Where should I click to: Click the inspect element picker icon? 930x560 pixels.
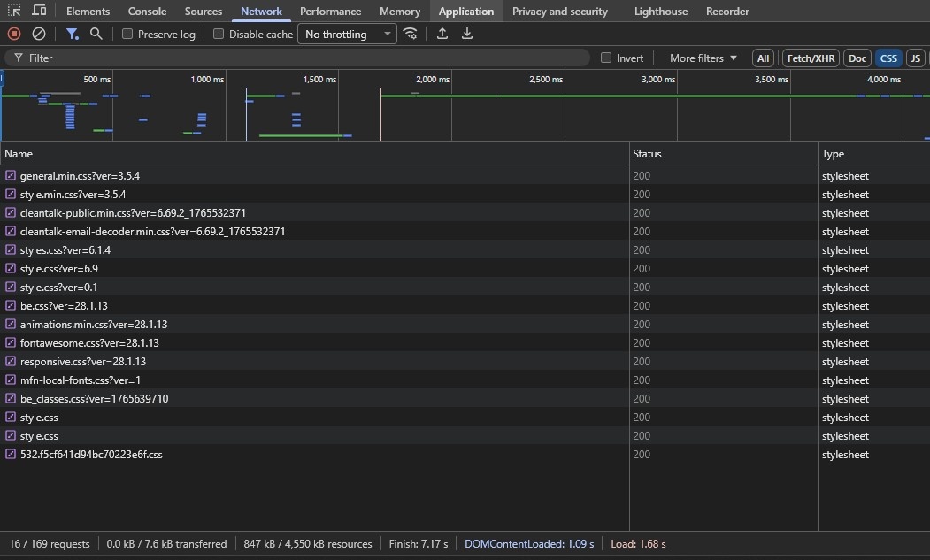[x=14, y=11]
